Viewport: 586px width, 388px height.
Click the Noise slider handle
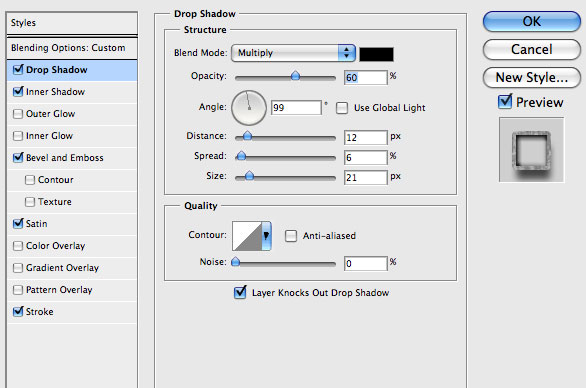coord(235,262)
